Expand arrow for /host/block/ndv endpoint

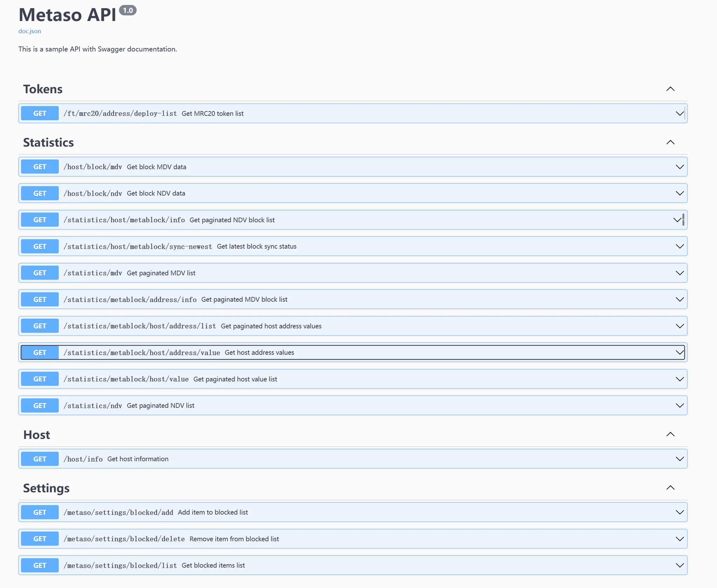click(x=680, y=193)
